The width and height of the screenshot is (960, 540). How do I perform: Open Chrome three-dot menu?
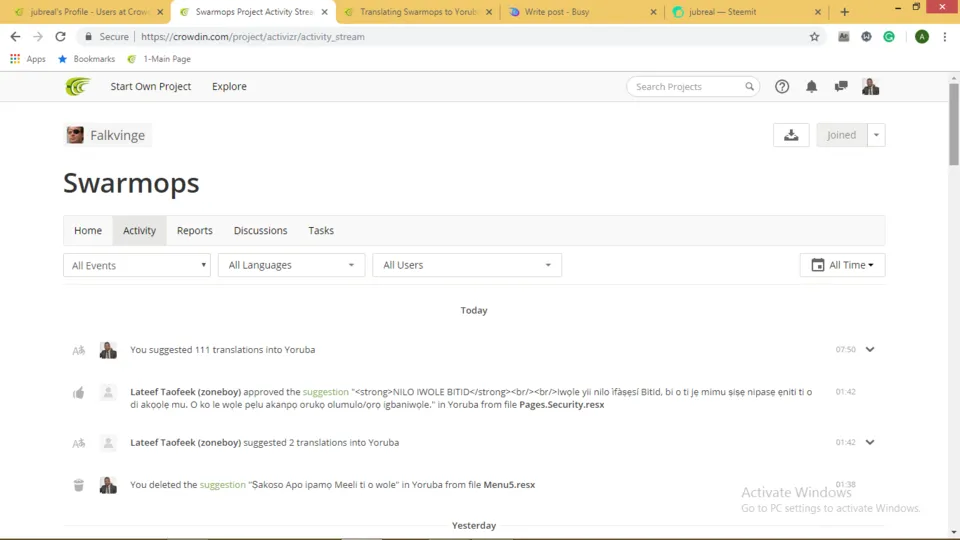[945, 37]
